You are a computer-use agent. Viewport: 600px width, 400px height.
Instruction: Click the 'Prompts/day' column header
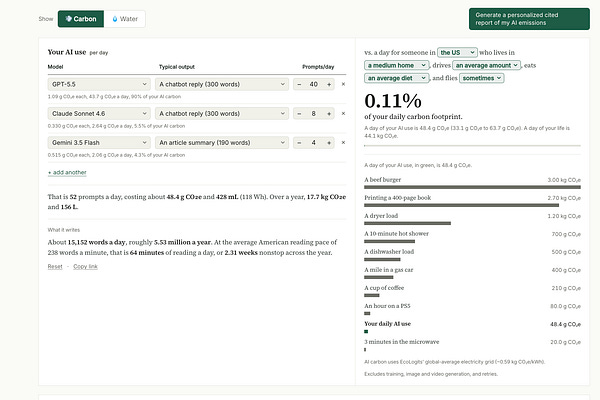pos(318,67)
